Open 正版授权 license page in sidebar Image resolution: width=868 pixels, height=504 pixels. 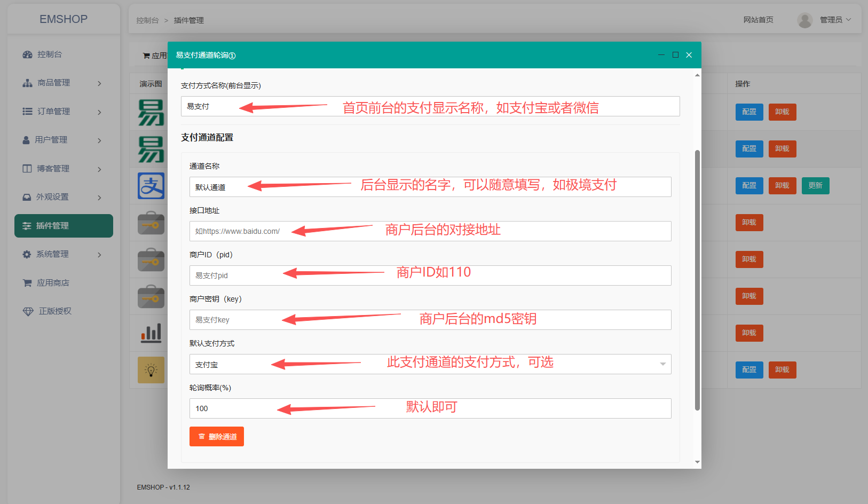tap(54, 311)
